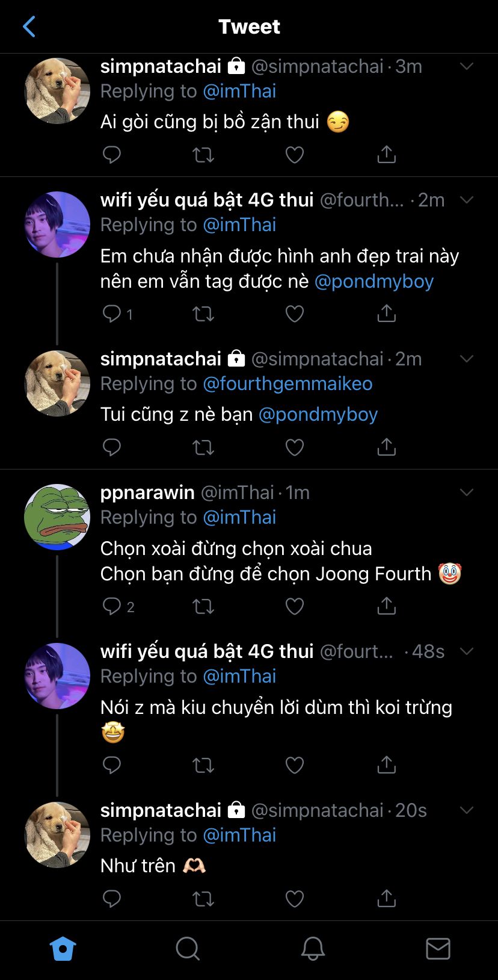This screenshot has width=498, height=980.
Task: Expand options chevron on simpnatachai's 3m tweet
Action: [467, 66]
